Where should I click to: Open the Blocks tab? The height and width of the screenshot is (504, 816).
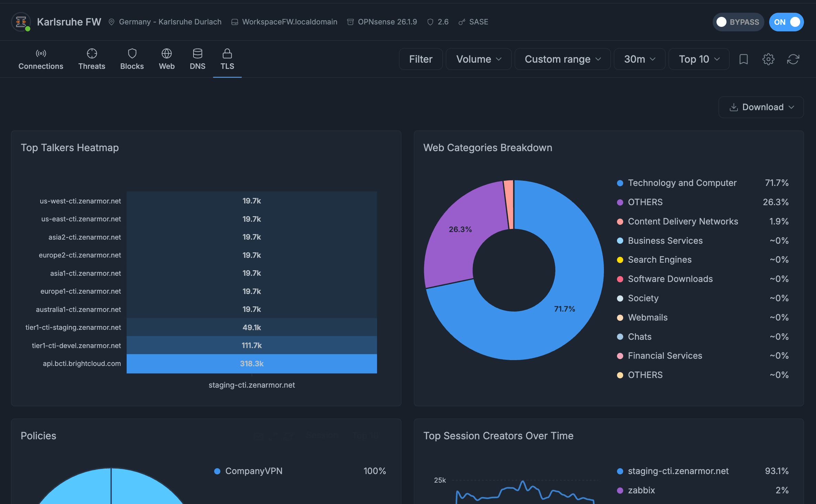pyautogui.click(x=132, y=59)
